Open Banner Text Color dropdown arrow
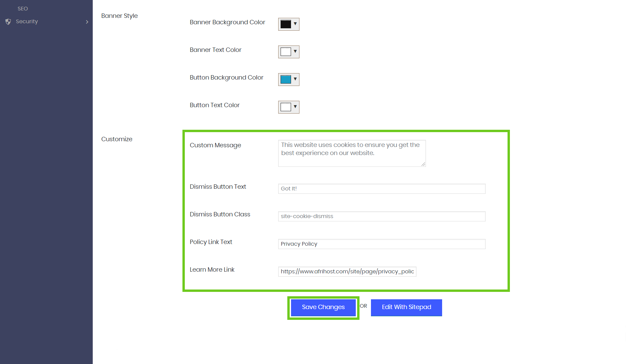Viewport: 634px width, 364px height. [295, 52]
